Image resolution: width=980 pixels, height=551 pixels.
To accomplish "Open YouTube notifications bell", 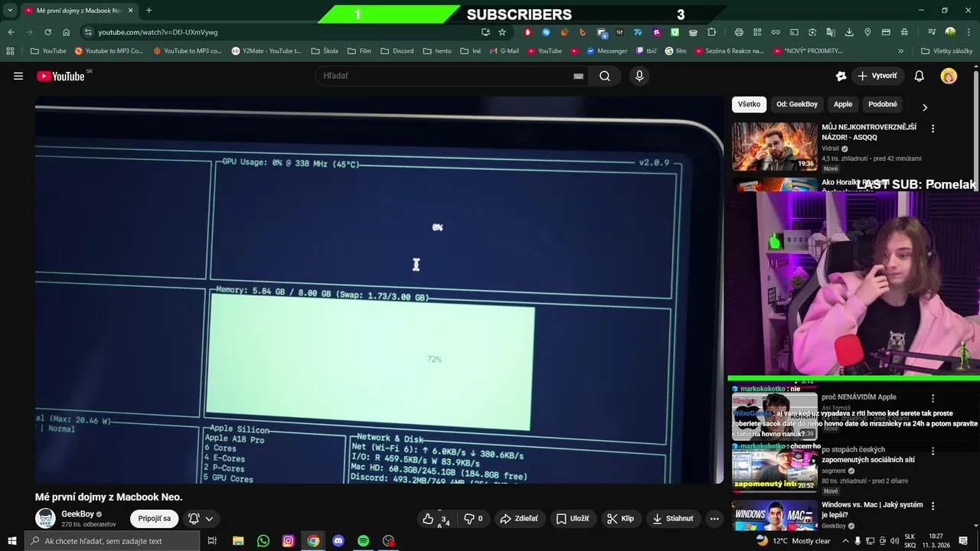I will coord(920,76).
